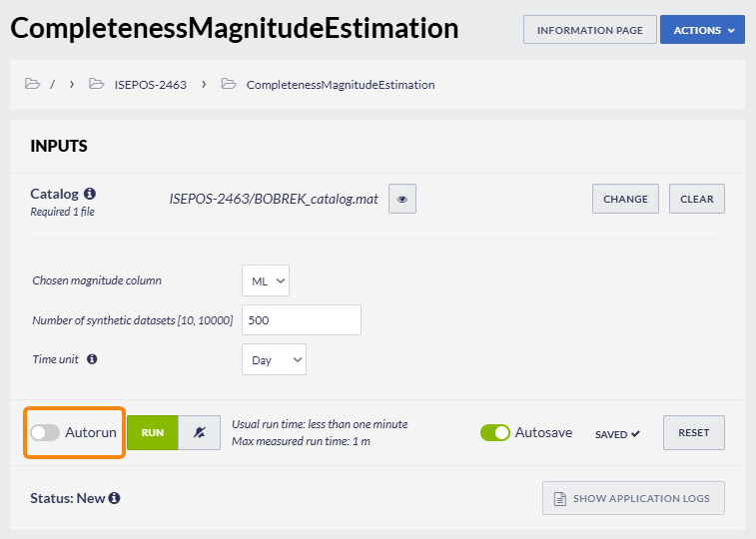Clear the selected catalog file
Screen dimensions: 756x539
(x=697, y=199)
